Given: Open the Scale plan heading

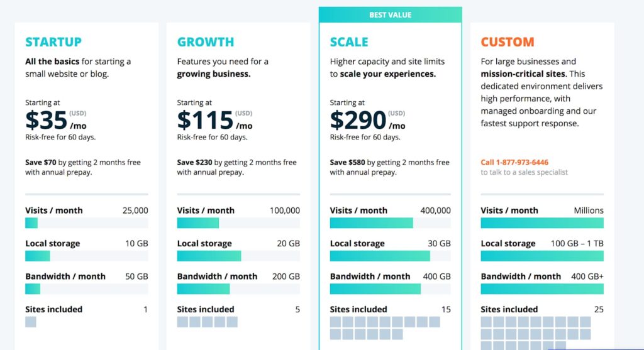Looking at the screenshot, I should tap(349, 42).
